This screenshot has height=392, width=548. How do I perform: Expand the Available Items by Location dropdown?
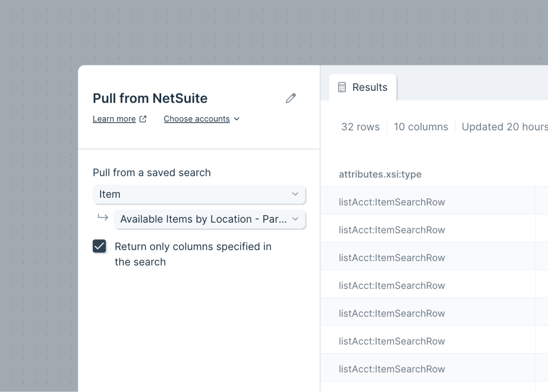pyautogui.click(x=210, y=219)
